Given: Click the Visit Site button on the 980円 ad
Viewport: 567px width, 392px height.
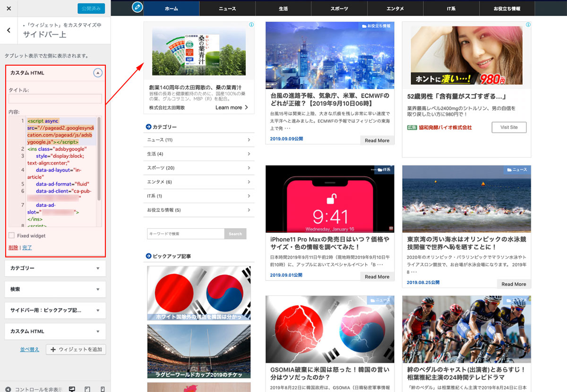Looking at the screenshot, I should pyautogui.click(x=509, y=127).
